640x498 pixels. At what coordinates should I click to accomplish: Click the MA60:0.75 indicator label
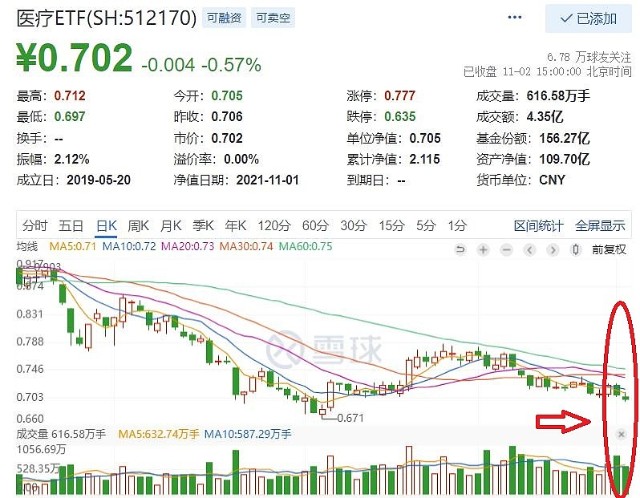coord(305,247)
